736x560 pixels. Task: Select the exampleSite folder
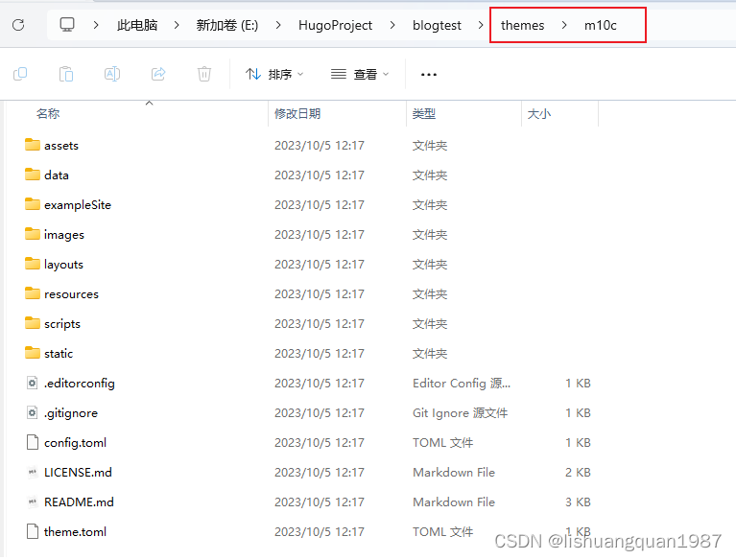77,205
